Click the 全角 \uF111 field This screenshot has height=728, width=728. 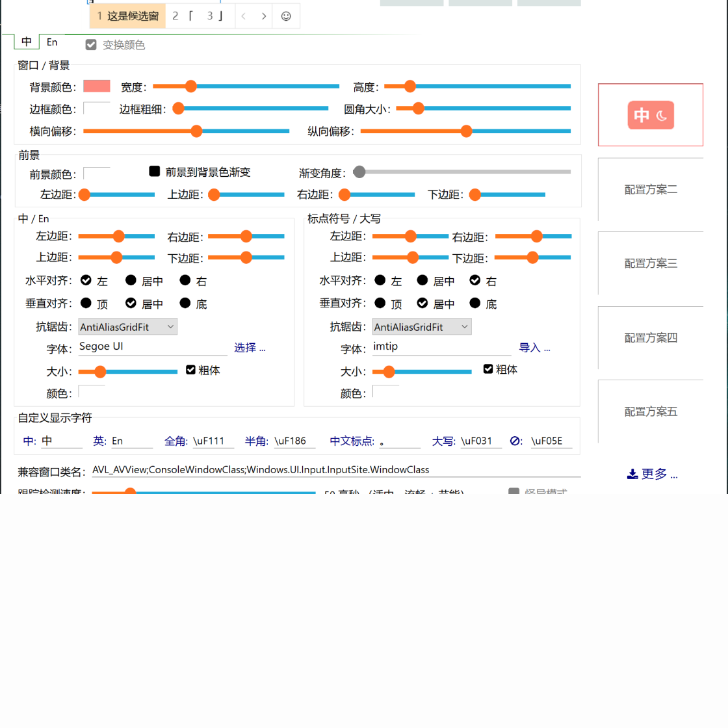[213, 441]
